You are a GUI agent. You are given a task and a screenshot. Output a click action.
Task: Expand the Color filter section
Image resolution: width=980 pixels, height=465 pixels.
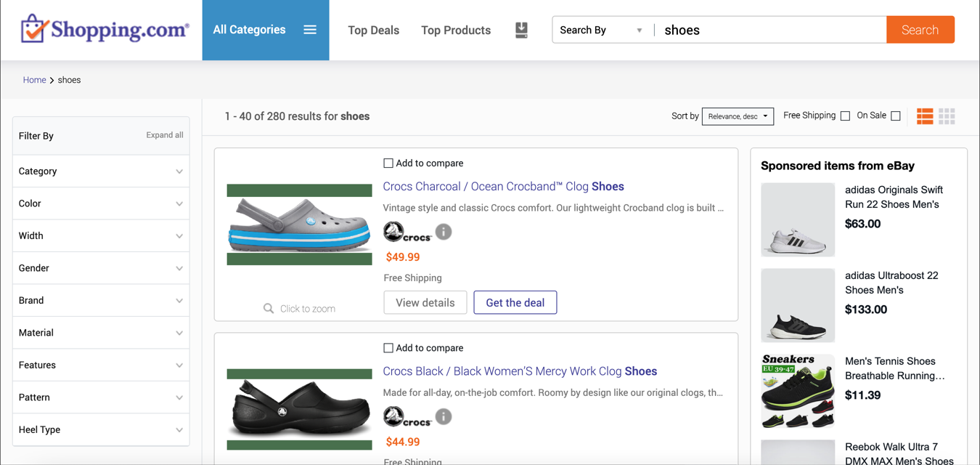coord(101,203)
